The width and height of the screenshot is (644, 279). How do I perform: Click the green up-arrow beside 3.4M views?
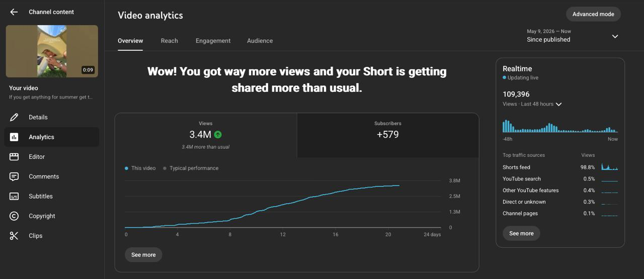(x=218, y=134)
